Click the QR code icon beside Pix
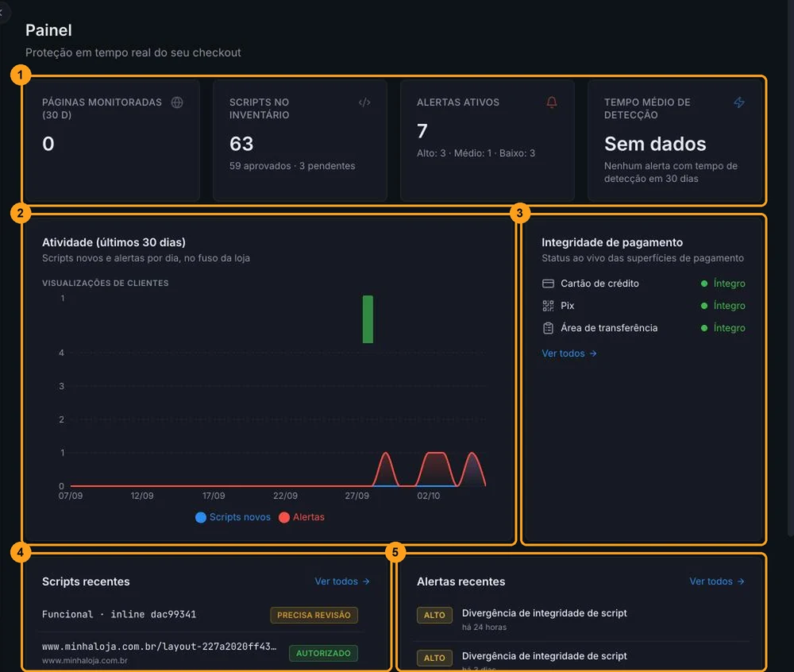This screenshot has height=672, width=794. tap(548, 305)
